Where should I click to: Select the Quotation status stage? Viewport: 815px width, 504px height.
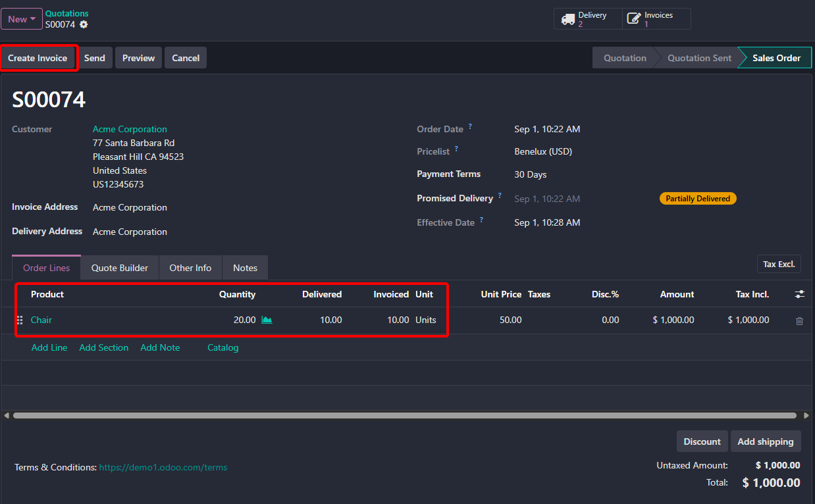pos(625,58)
